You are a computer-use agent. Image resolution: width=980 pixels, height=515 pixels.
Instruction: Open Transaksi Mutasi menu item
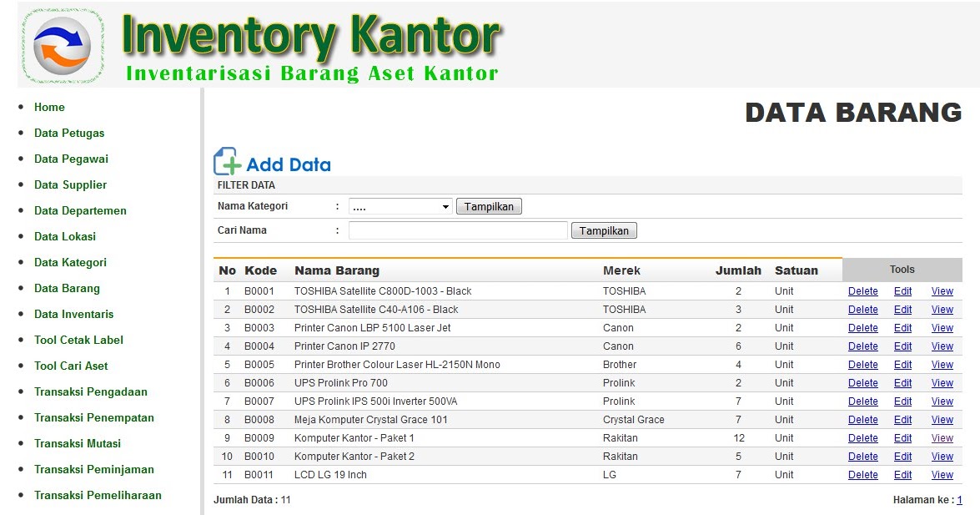78,443
